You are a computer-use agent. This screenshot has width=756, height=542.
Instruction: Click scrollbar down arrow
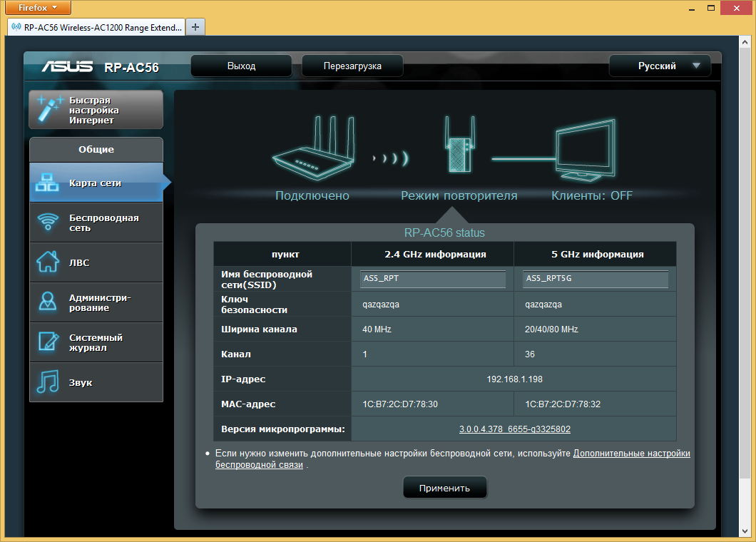(x=745, y=531)
